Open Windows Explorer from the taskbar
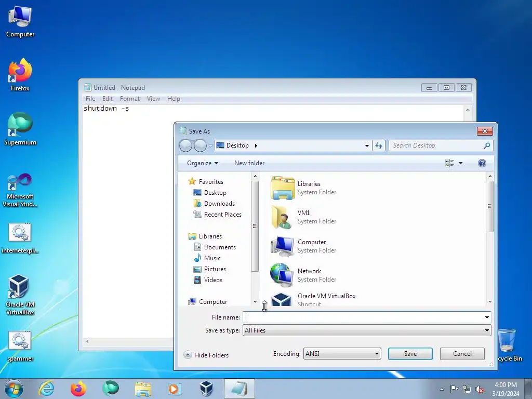The width and height of the screenshot is (532, 399). (x=143, y=389)
